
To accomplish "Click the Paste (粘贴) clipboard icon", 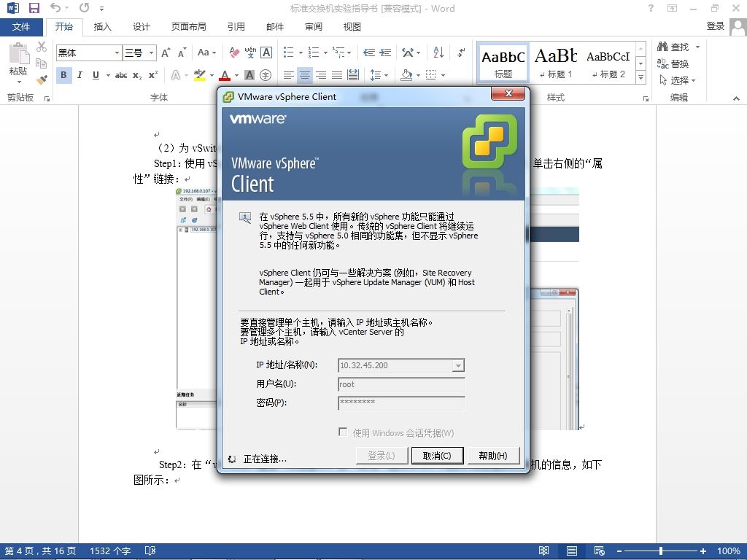I will tap(18, 54).
